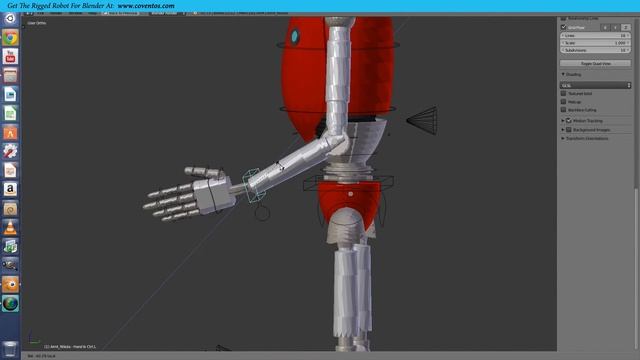Expand the Transform Orientations panel

[563, 138]
